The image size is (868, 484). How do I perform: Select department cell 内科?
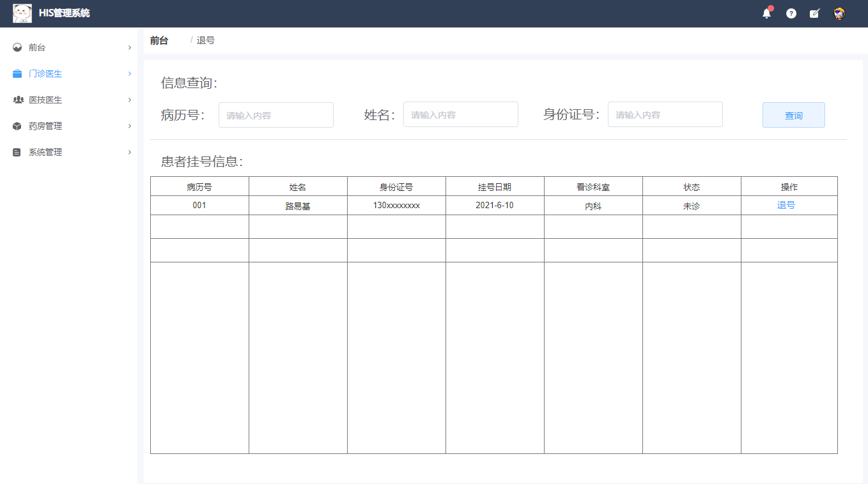(593, 206)
